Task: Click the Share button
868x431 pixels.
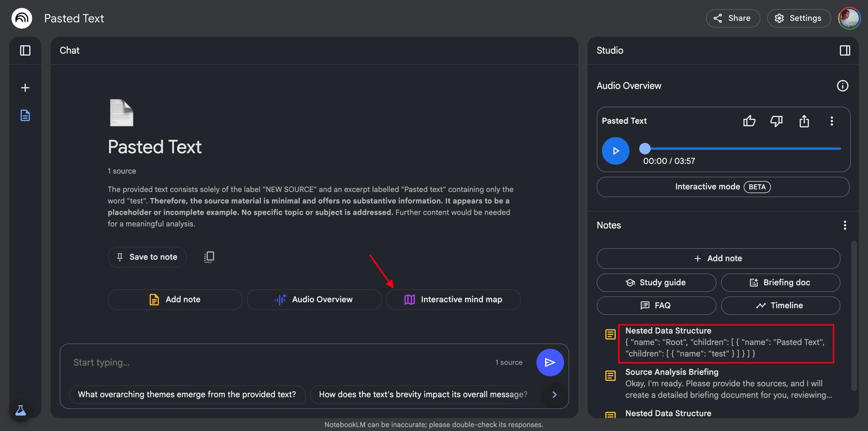Action: coord(733,18)
